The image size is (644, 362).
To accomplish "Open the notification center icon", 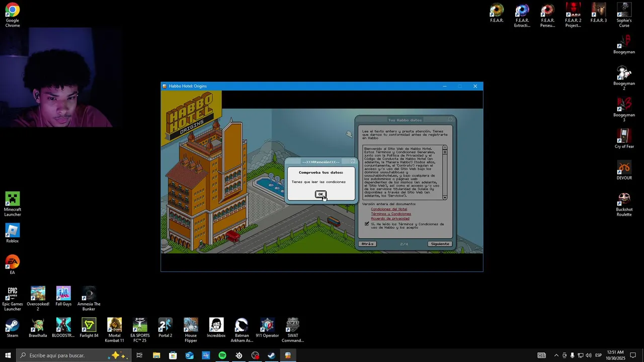I will coord(633,355).
